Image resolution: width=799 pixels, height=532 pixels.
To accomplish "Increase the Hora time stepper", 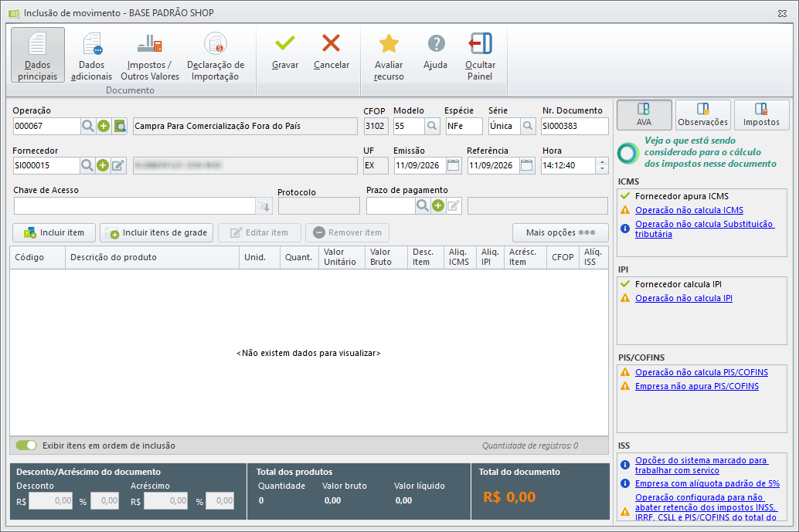I will (x=602, y=162).
